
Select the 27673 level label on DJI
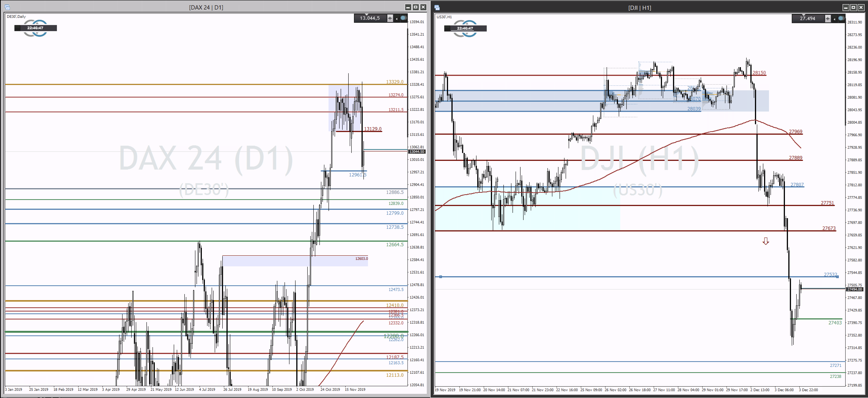click(x=829, y=228)
